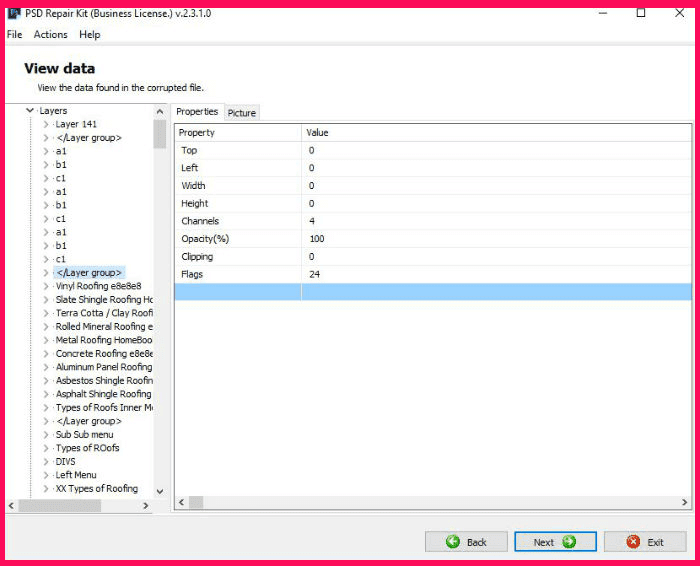
Task: Open the File menu
Action: pyautogui.click(x=14, y=34)
